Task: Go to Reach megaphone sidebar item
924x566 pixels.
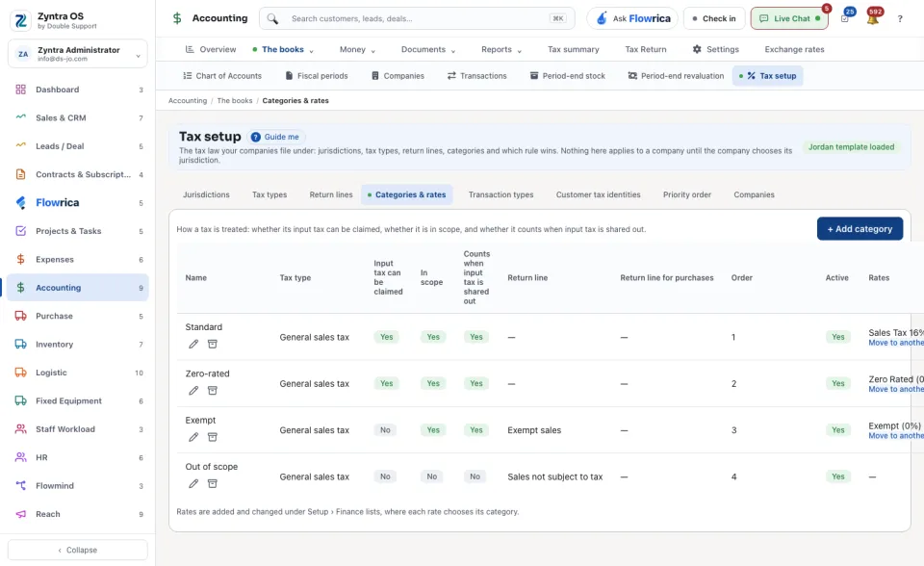Action: pyautogui.click(x=78, y=514)
